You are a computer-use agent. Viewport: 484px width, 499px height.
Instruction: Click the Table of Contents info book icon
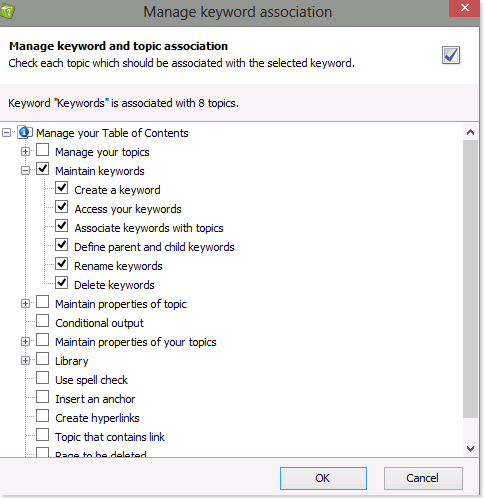(x=25, y=132)
